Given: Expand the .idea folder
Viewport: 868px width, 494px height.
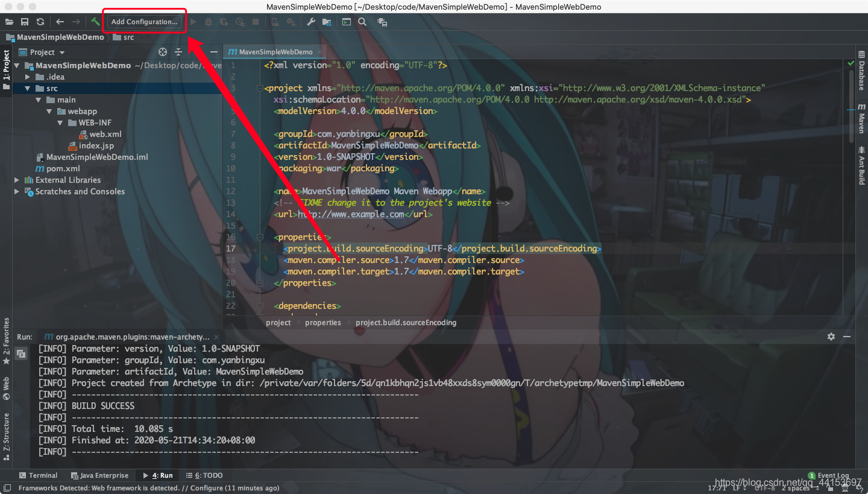Looking at the screenshot, I should tap(27, 77).
